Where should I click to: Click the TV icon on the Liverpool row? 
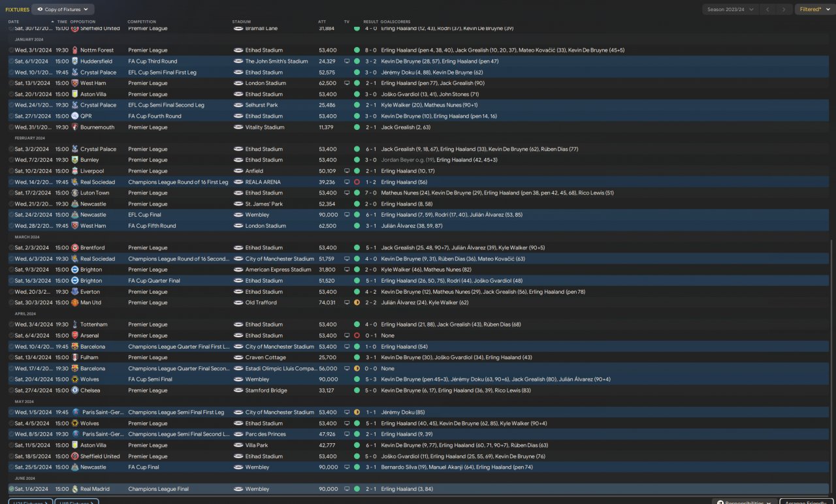pos(347,171)
